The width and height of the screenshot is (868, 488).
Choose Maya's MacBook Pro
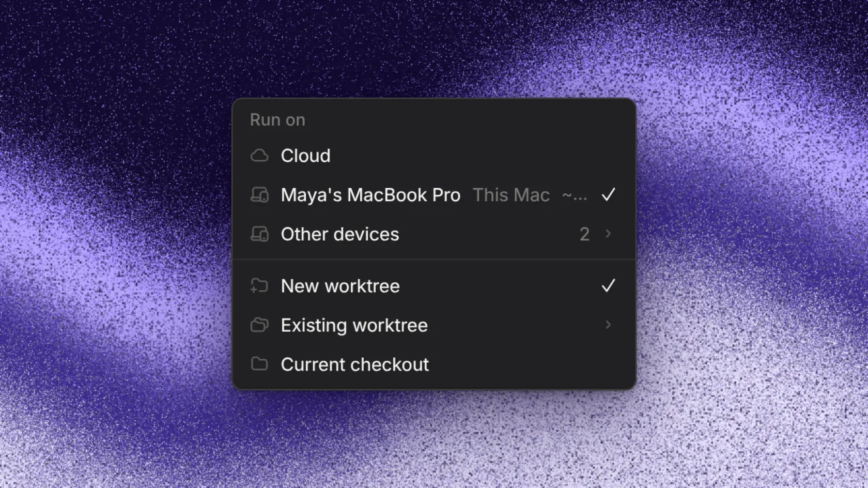(x=434, y=195)
